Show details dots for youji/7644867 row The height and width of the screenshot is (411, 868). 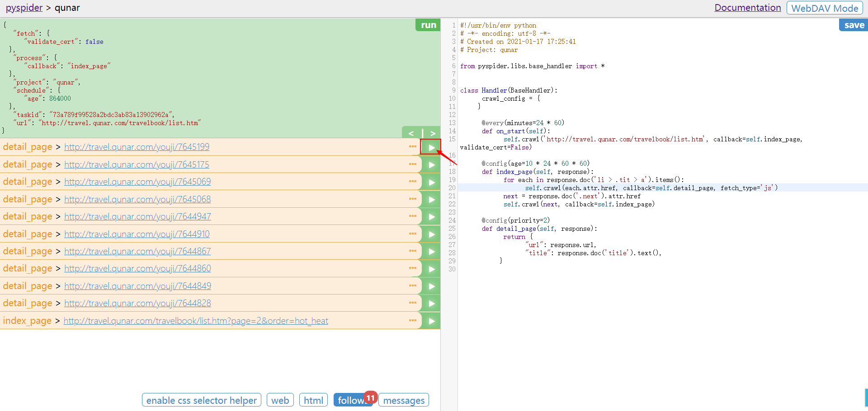[x=413, y=251]
